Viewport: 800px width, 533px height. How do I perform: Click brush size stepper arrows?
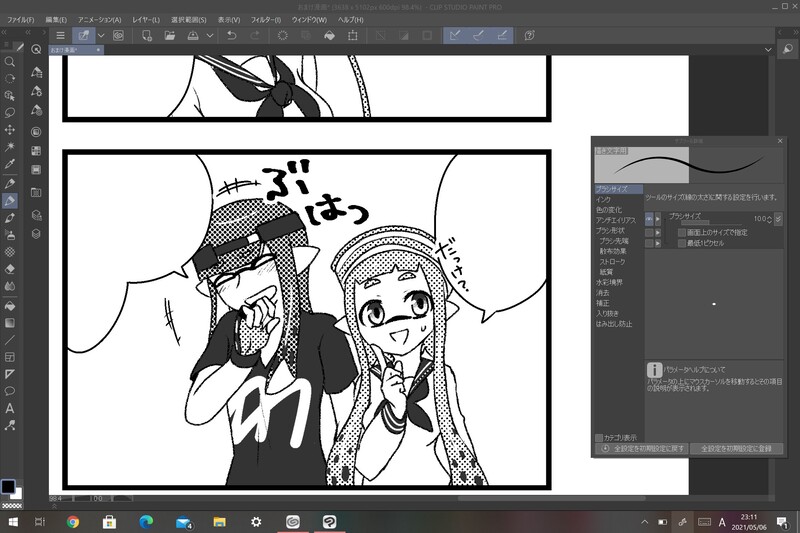(x=769, y=219)
